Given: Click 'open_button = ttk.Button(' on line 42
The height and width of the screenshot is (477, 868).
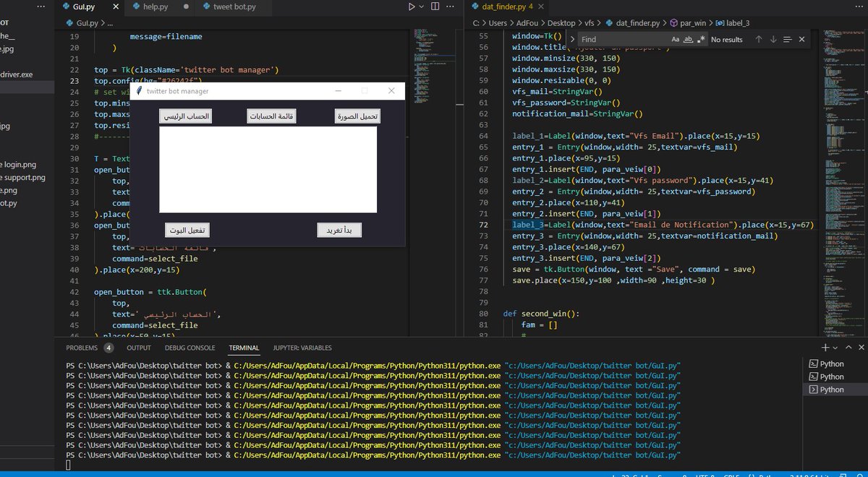Looking at the screenshot, I should point(150,292).
